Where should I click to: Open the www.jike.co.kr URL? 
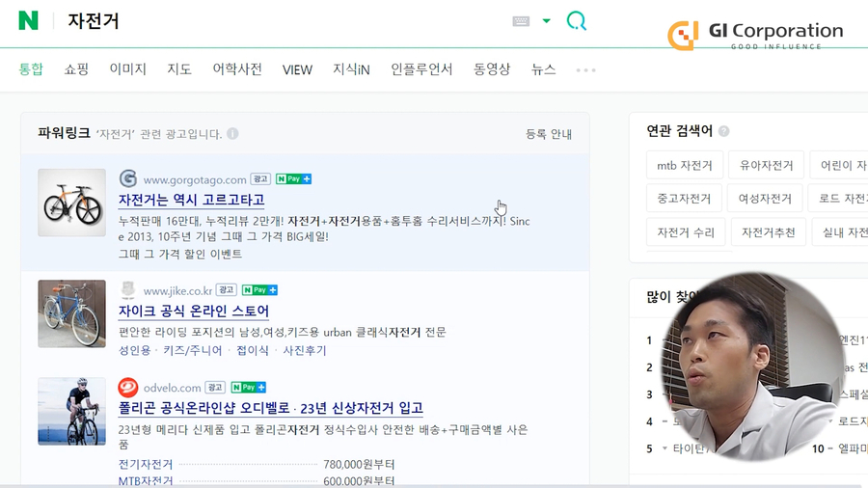click(177, 290)
